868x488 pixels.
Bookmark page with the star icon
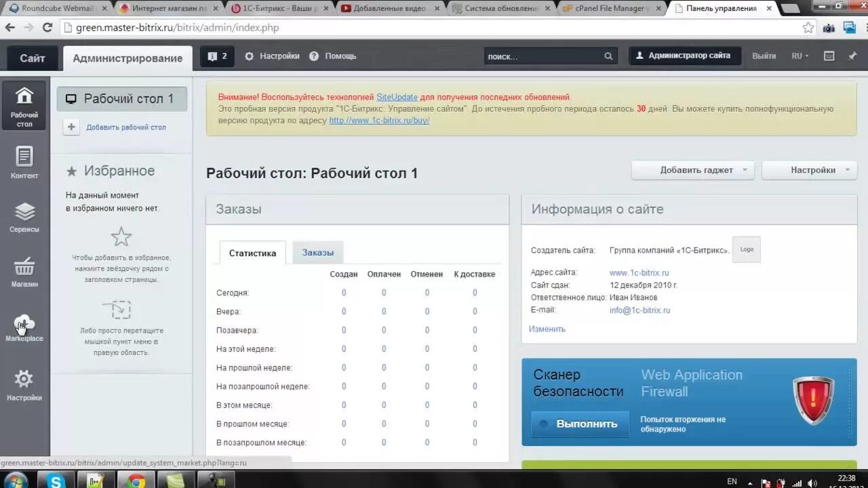[x=808, y=28]
